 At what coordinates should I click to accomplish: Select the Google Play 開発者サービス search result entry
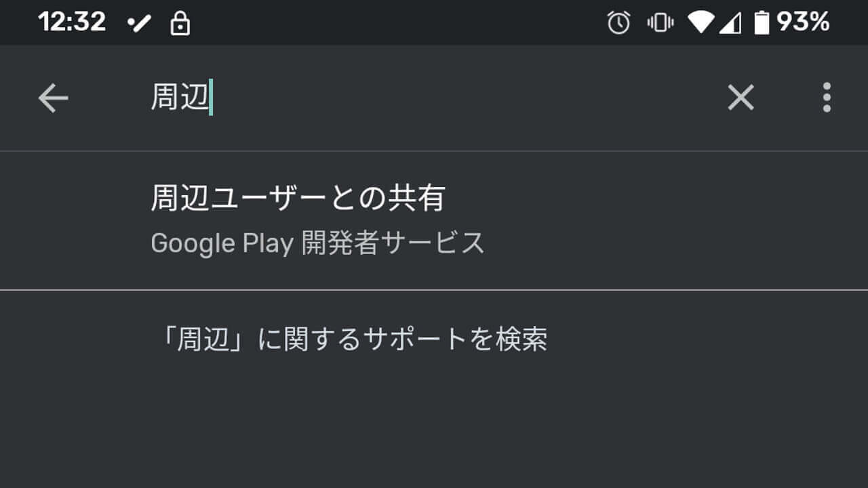click(317, 243)
